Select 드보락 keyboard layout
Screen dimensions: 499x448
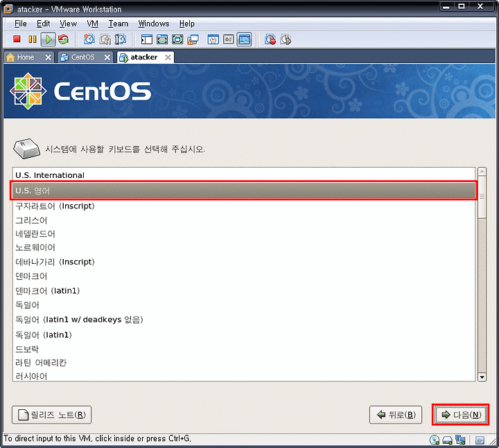tap(244, 349)
